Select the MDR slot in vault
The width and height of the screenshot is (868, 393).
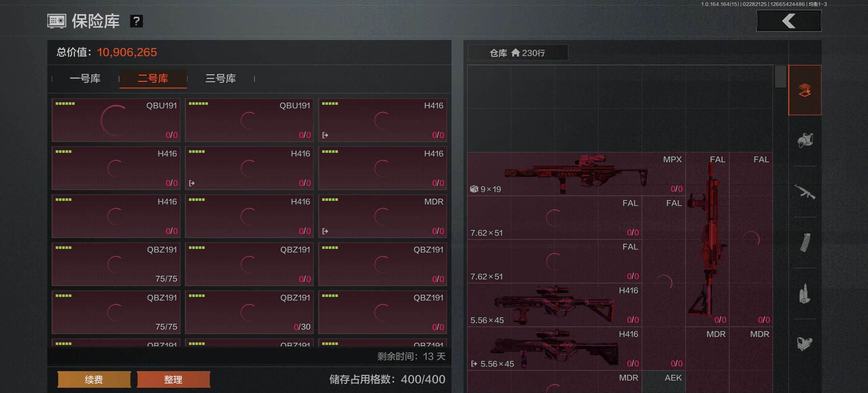382,216
